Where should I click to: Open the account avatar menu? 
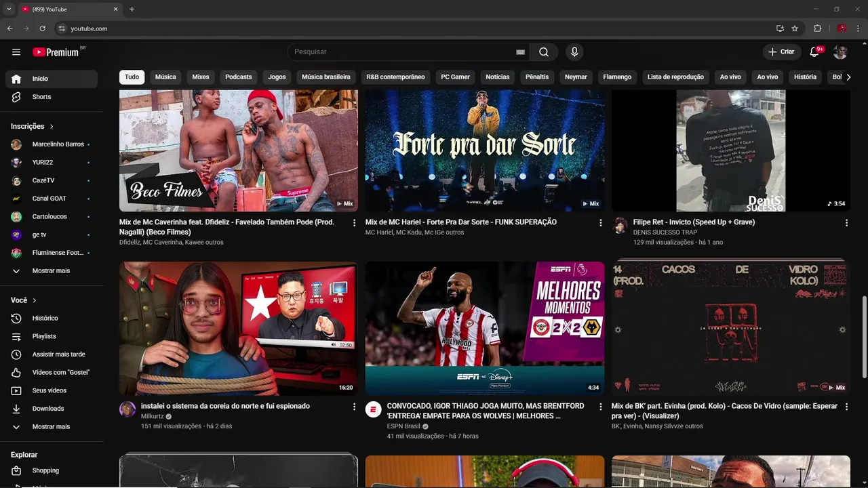tap(840, 52)
